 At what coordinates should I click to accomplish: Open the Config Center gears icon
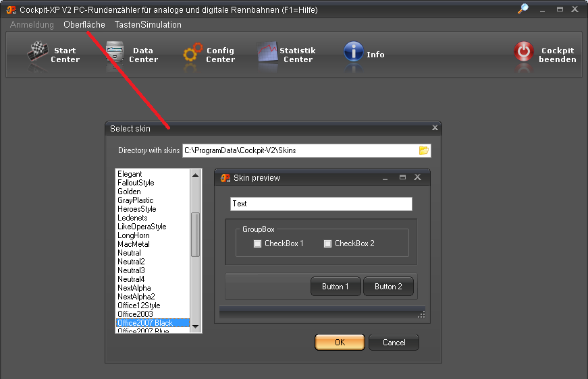pyautogui.click(x=192, y=53)
